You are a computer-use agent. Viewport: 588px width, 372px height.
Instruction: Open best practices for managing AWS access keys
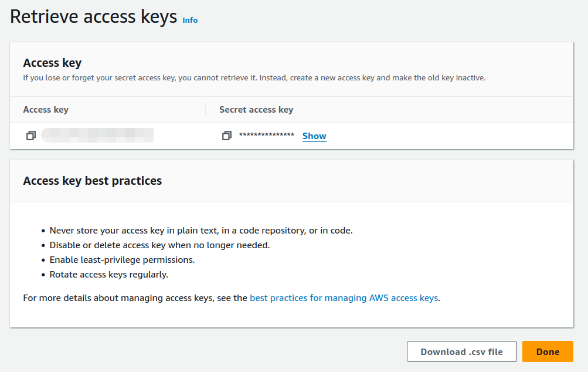coord(344,297)
